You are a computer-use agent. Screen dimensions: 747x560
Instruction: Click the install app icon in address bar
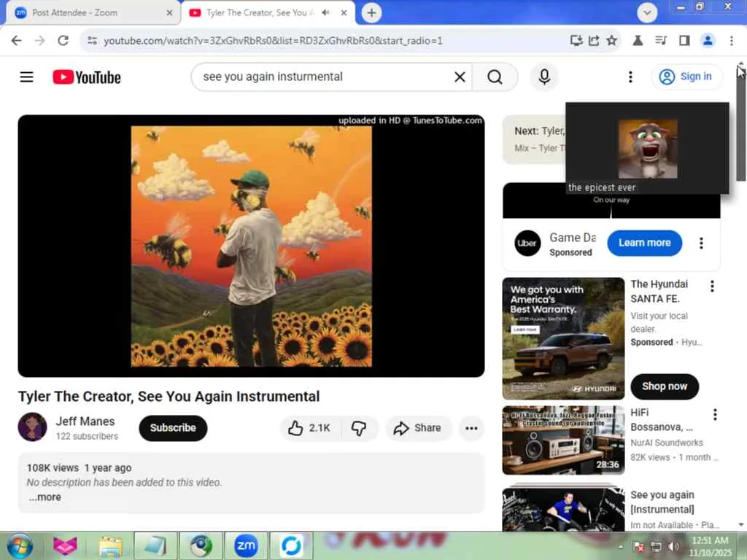(576, 41)
